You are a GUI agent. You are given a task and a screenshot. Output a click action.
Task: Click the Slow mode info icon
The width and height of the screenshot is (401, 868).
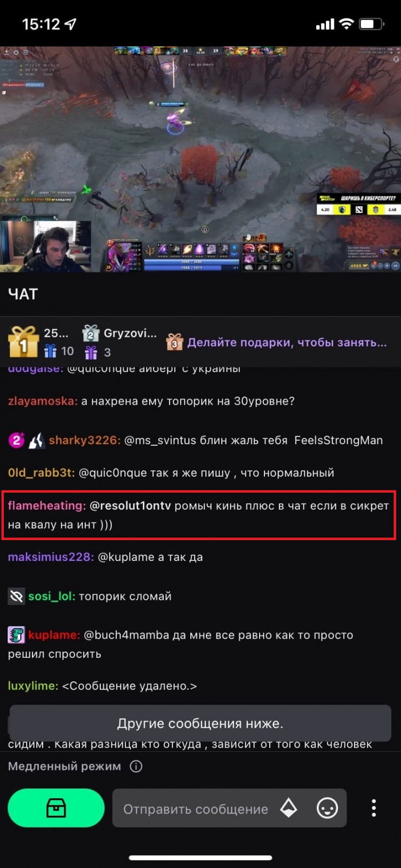tap(136, 766)
